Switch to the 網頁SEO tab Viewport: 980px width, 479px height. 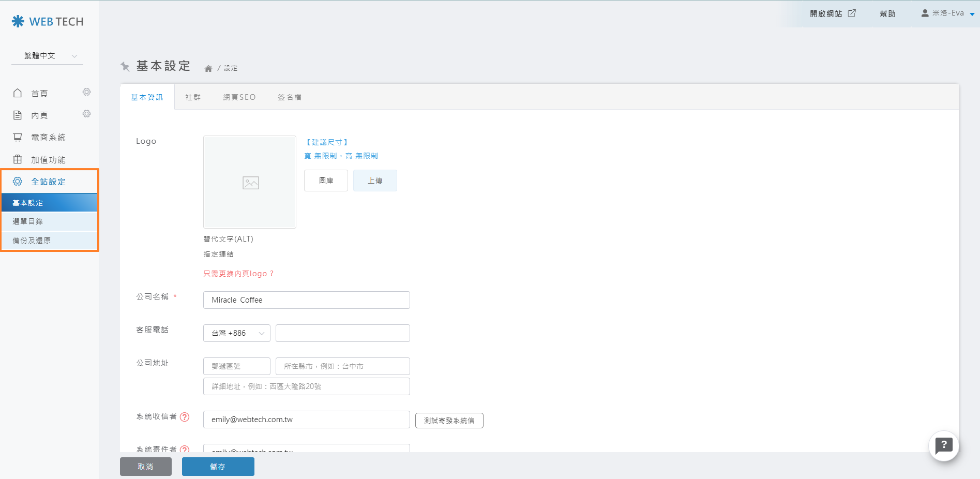point(239,97)
